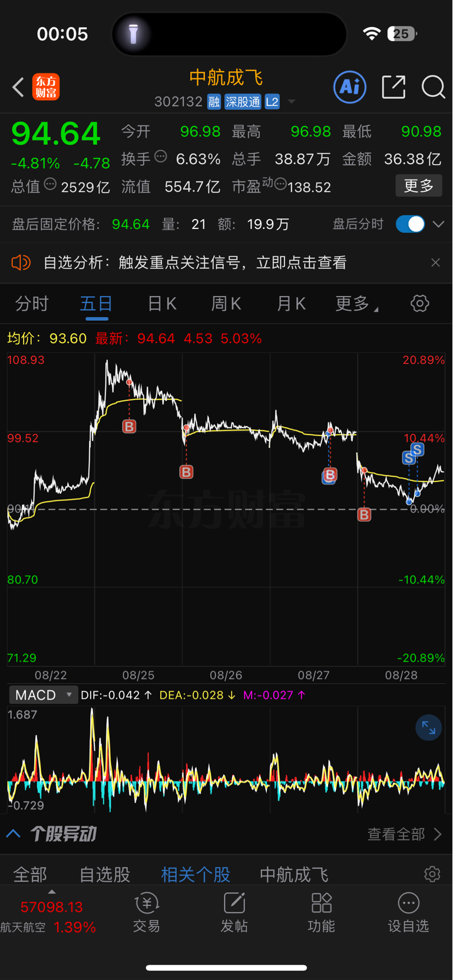Tap the 深股通 badge

pos(243,102)
